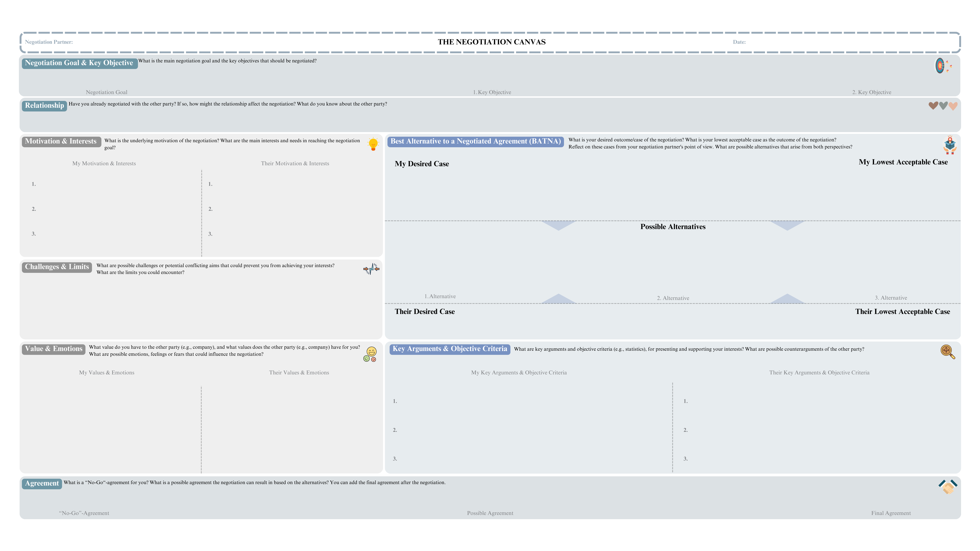Image resolution: width=980 pixels, height=551 pixels.
Task: Click the Negotiation Goal placeholder label
Action: tap(106, 92)
